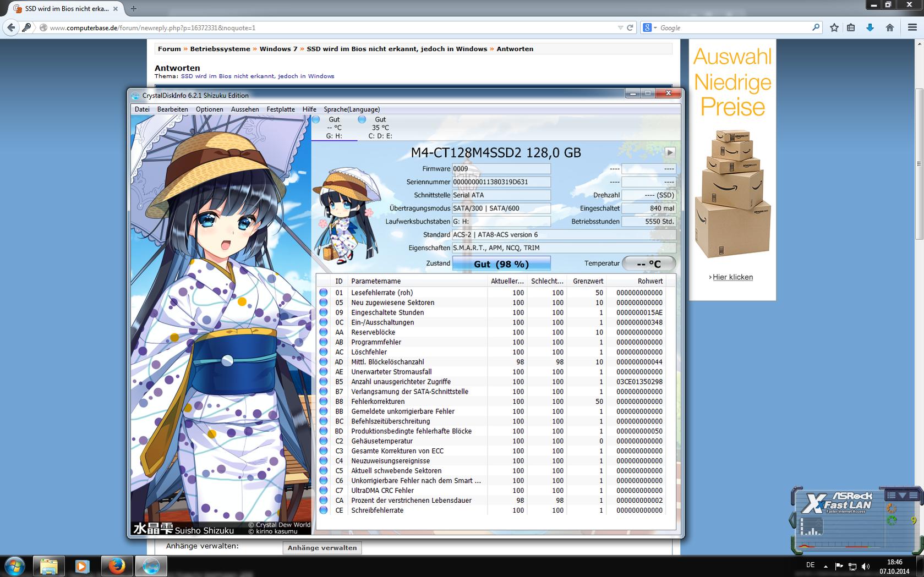Open the Aussehen menu
The image size is (924, 577).
245,109
